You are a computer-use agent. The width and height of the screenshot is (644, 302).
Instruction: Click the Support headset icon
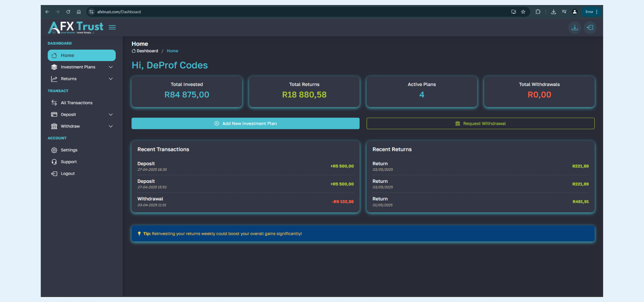[54, 162]
